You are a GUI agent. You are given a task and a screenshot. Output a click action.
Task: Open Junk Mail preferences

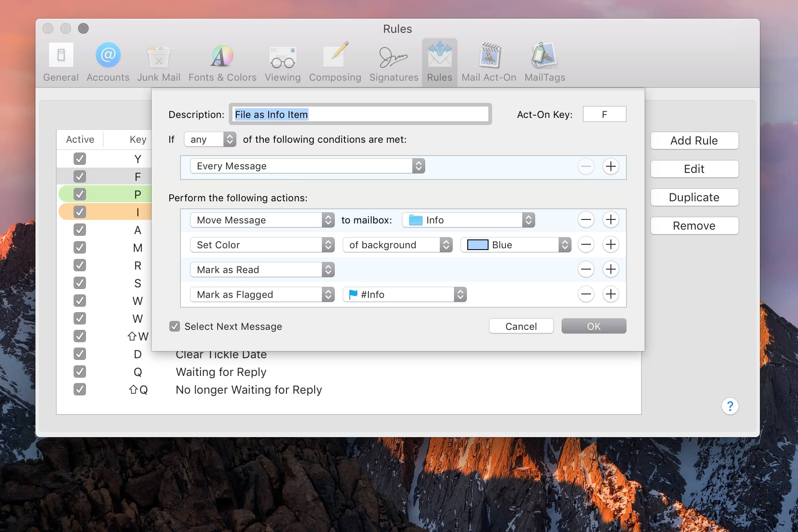click(158, 62)
